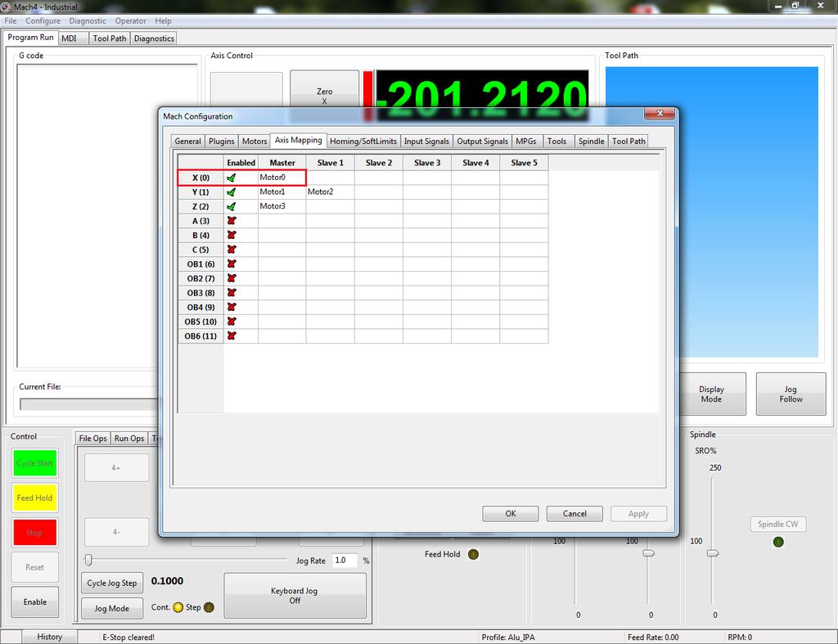
Task: Open the Run Ops tab
Action: 128,439
